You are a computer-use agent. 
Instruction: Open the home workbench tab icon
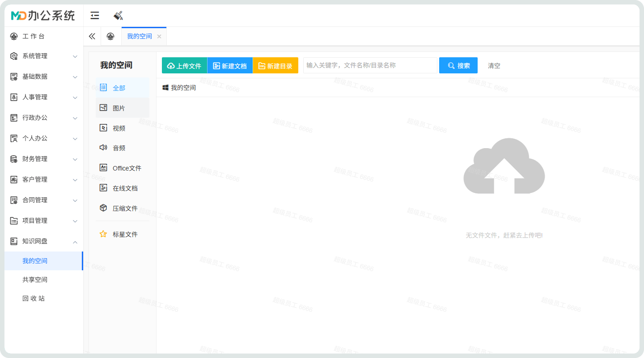point(110,36)
